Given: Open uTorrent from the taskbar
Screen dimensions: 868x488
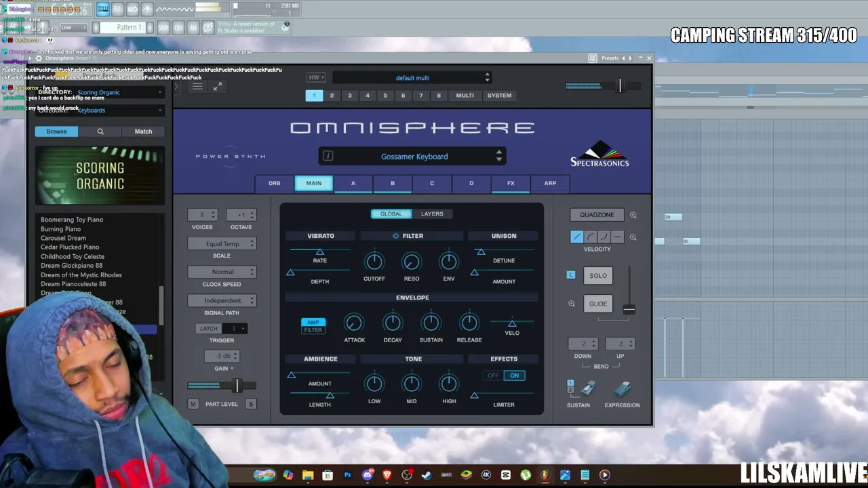Looking at the screenshot, I should [526, 475].
